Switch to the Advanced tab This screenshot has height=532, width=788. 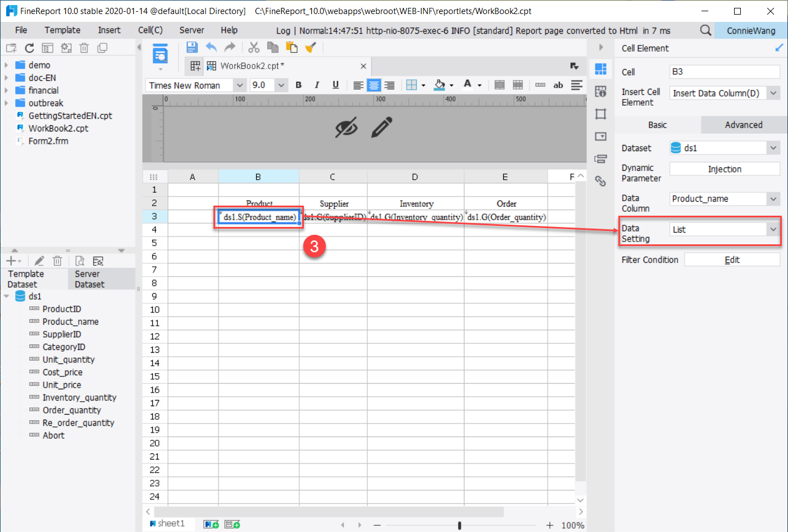743,125
